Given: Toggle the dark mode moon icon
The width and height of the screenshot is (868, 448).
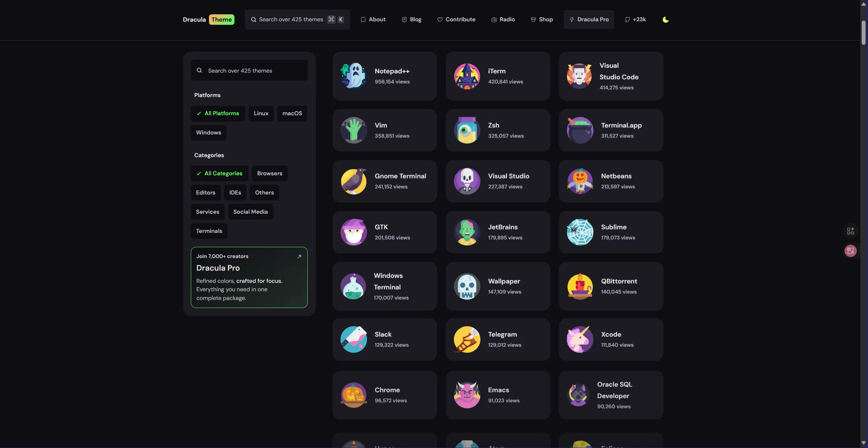Looking at the screenshot, I should [666, 20].
